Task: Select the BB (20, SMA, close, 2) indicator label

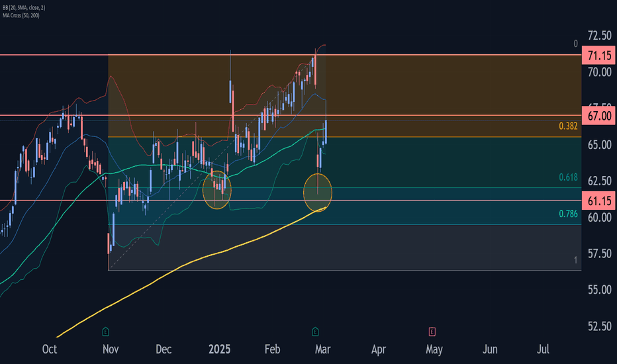Action: coord(24,7)
